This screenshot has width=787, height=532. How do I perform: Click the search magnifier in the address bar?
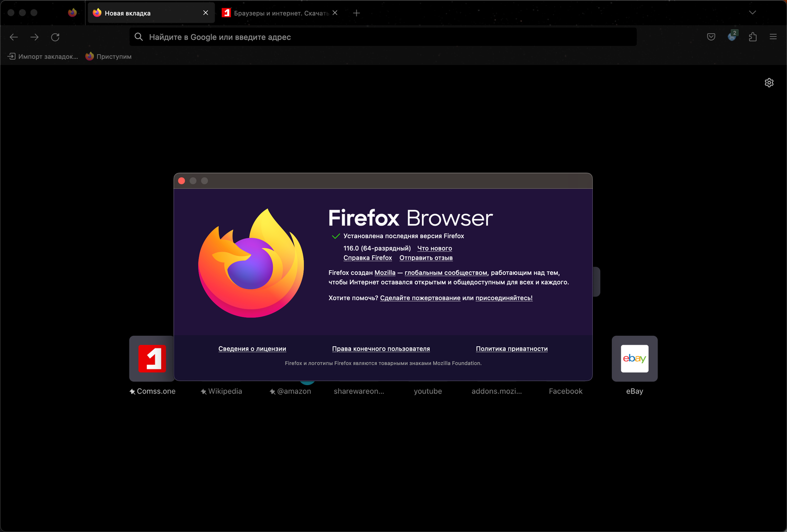[x=139, y=37]
